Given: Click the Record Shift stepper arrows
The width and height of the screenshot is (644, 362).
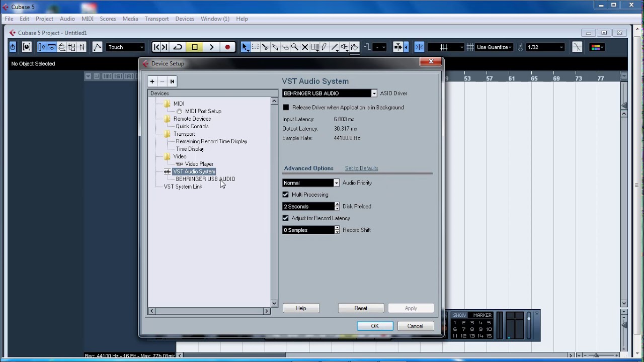Looking at the screenshot, I should (x=337, y=230).
